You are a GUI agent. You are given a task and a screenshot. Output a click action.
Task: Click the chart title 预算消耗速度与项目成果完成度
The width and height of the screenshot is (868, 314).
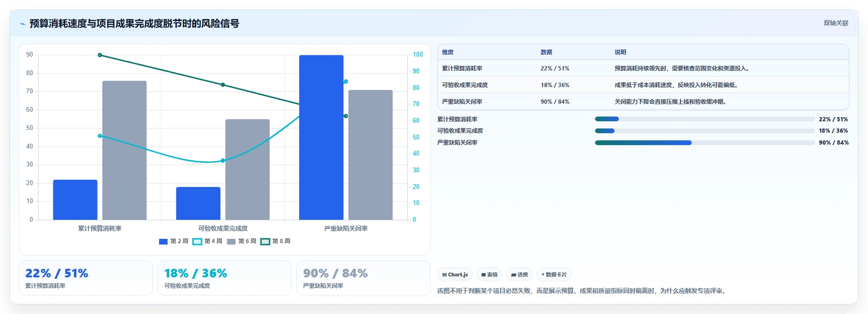click(134, 23)
